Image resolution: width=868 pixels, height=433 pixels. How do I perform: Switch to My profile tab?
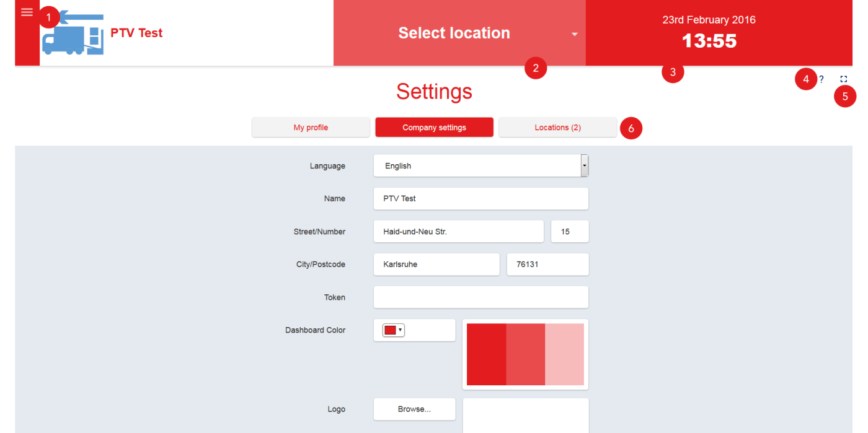tap(311, 128)
